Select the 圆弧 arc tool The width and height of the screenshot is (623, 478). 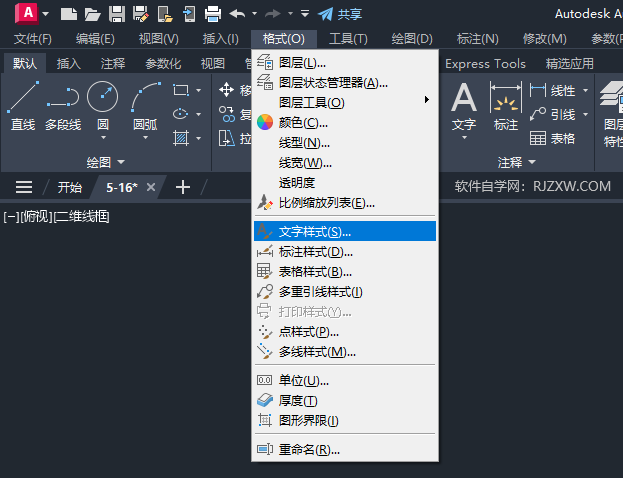145,106
